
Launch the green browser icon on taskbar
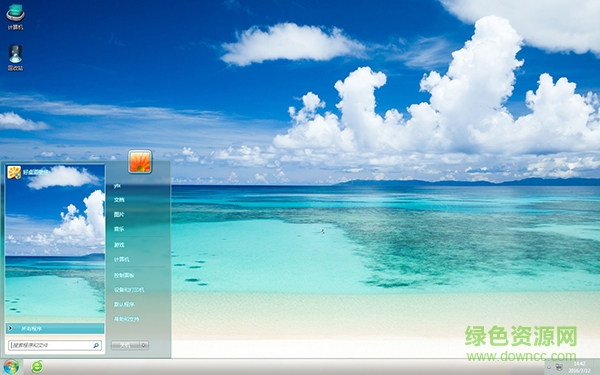coord(37,367)
